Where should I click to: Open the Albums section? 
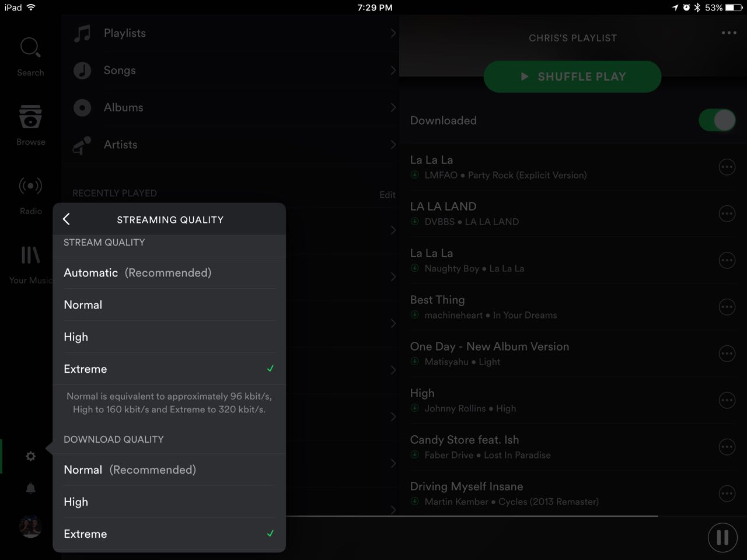pyautogui.click(x=231, y=108)
